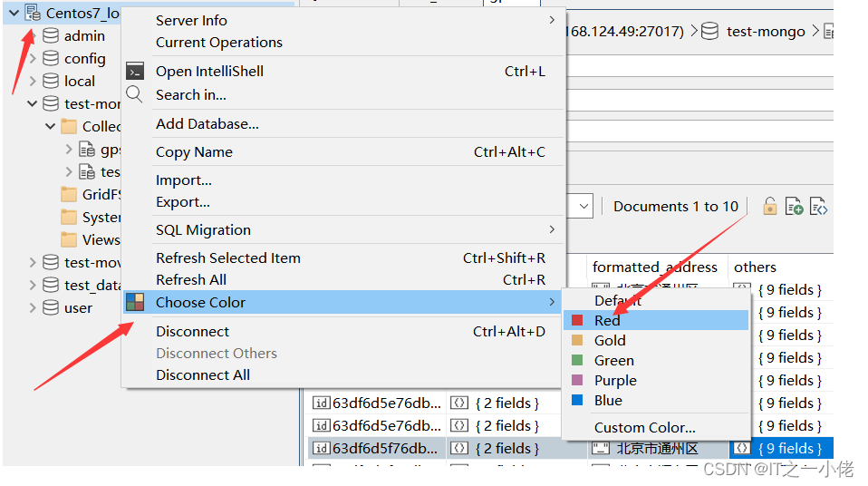Select Search in... menu entry
Image resolution: width=868 pixels, height=486 pixels.
click(x=342, y=95)
